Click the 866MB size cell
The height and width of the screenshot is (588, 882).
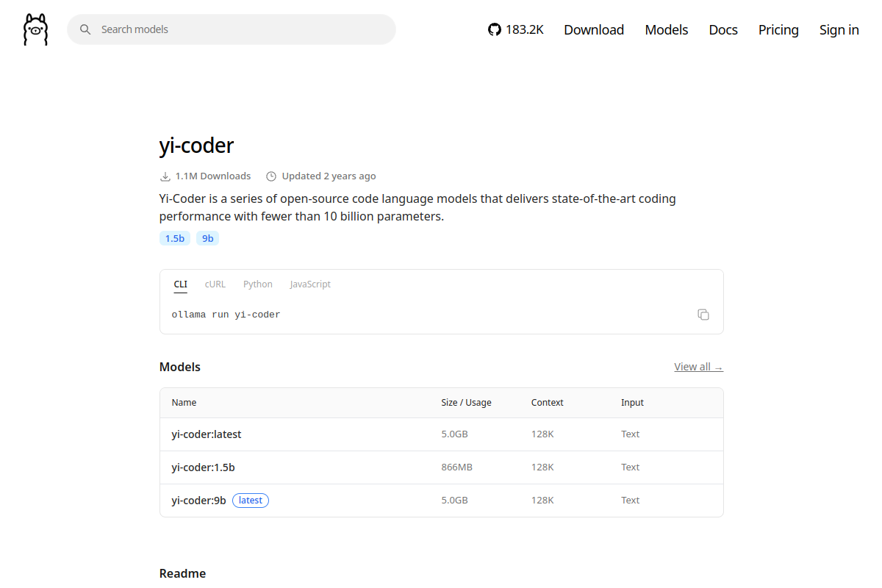[456, 467]
